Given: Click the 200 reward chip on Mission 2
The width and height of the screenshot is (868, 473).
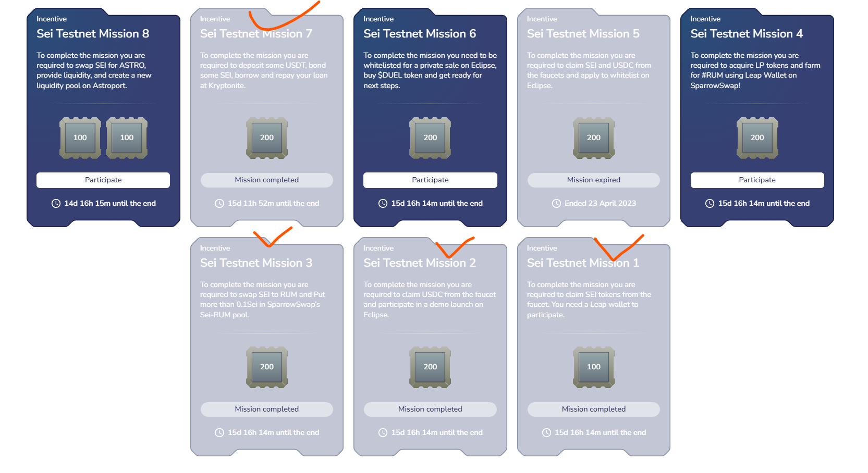Looking at the screenshot, I should pos(430,367).
